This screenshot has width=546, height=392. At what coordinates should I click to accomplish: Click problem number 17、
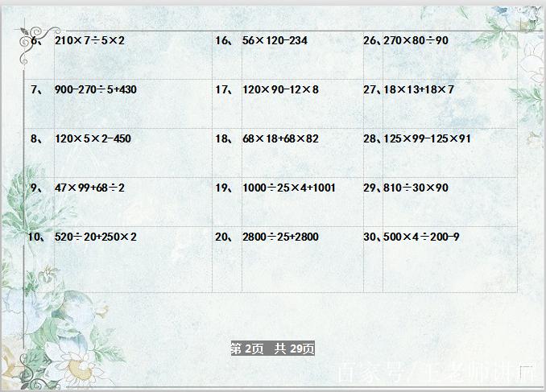click(224, 90)
